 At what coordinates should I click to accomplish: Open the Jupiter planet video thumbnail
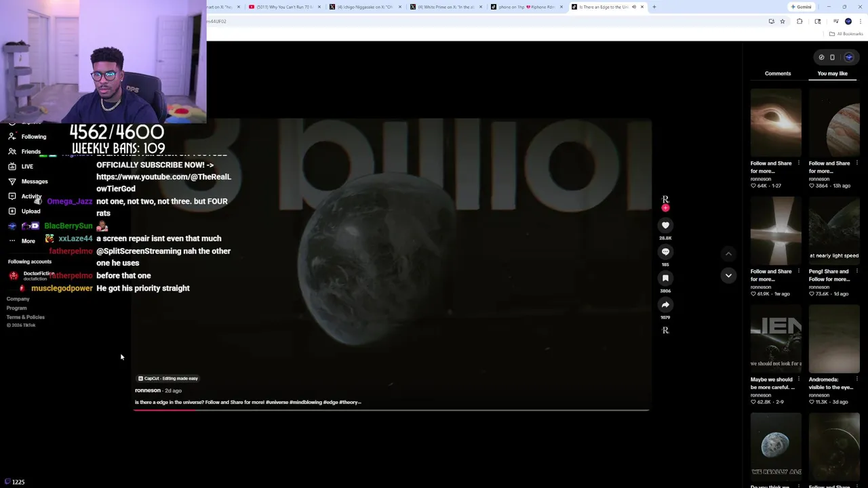point(834,123)
